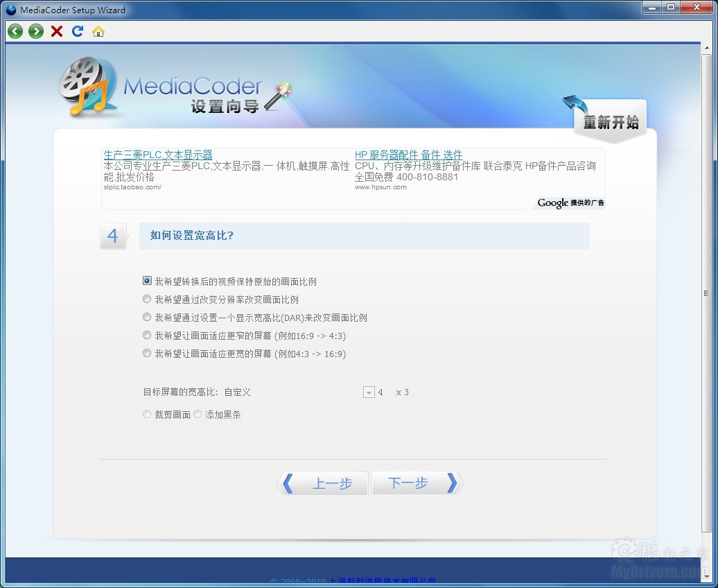Viewport: 718px width, 588px height.
Task: Click the aspect width field showing 4
Action: 380,392
